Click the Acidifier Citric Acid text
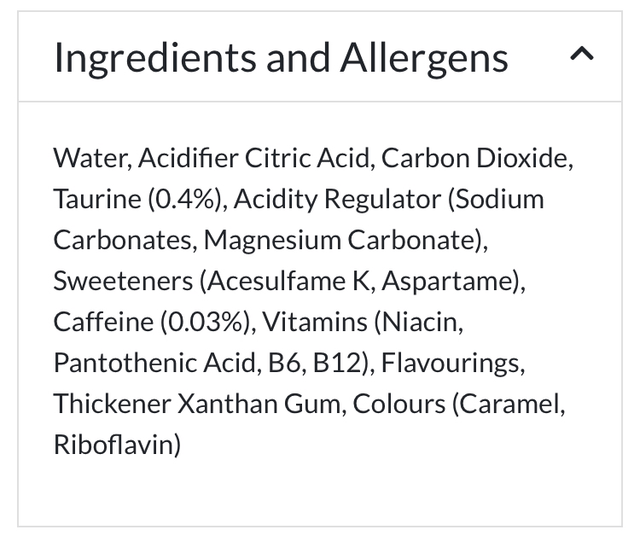The image size is (640, 536). (254, 157)
